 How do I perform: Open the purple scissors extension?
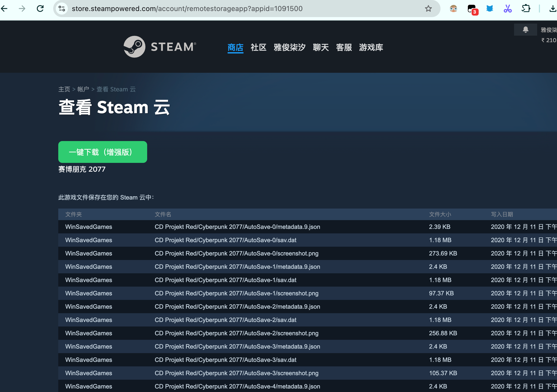(508, 9)
